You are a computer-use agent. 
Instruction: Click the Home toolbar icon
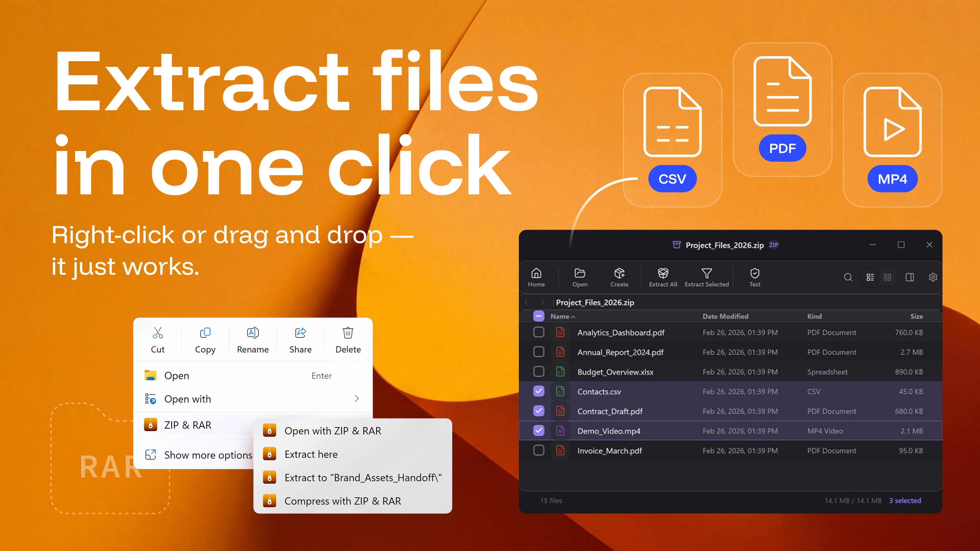(x=536, y=273)
